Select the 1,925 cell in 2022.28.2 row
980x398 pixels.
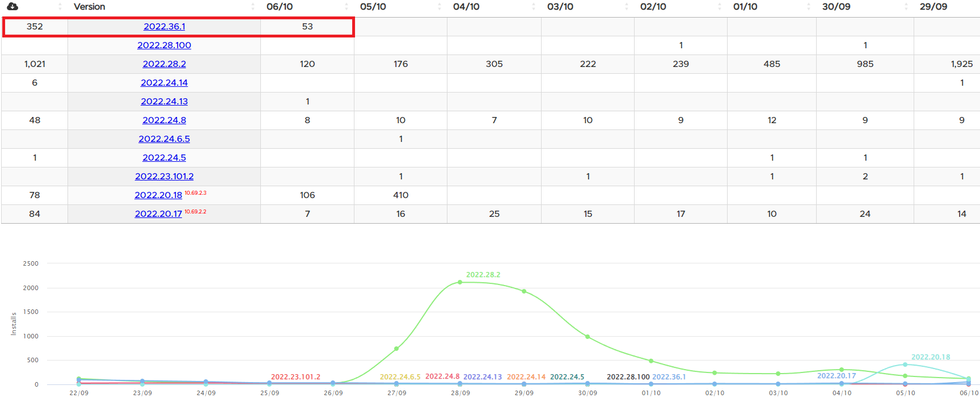[x=947, y=64]
